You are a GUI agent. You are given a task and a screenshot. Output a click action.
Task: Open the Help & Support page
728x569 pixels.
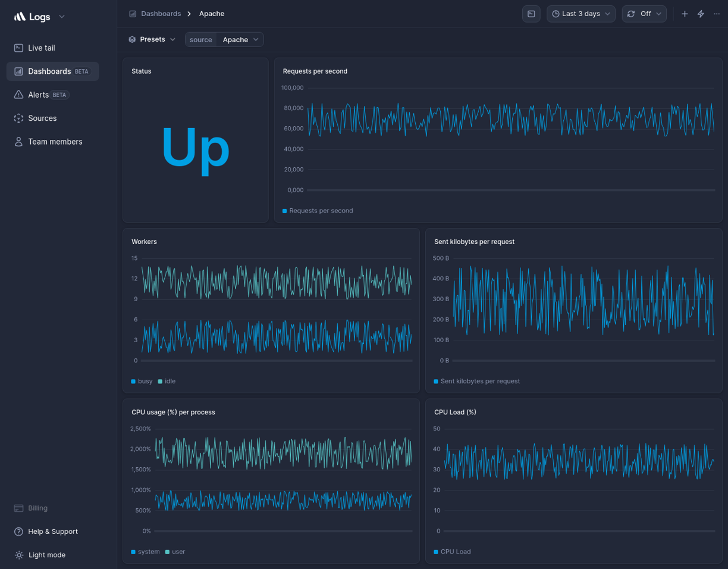53,532
